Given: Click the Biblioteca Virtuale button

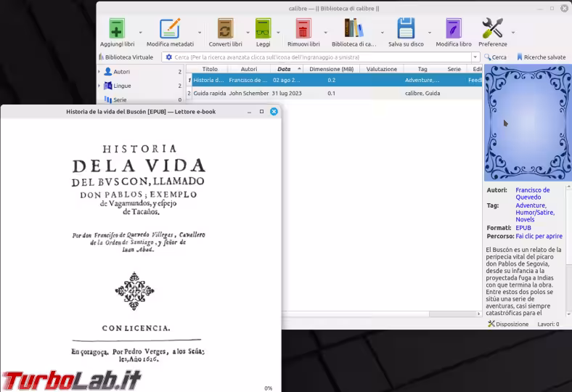Looking at the screenshot, I should 126,57.
